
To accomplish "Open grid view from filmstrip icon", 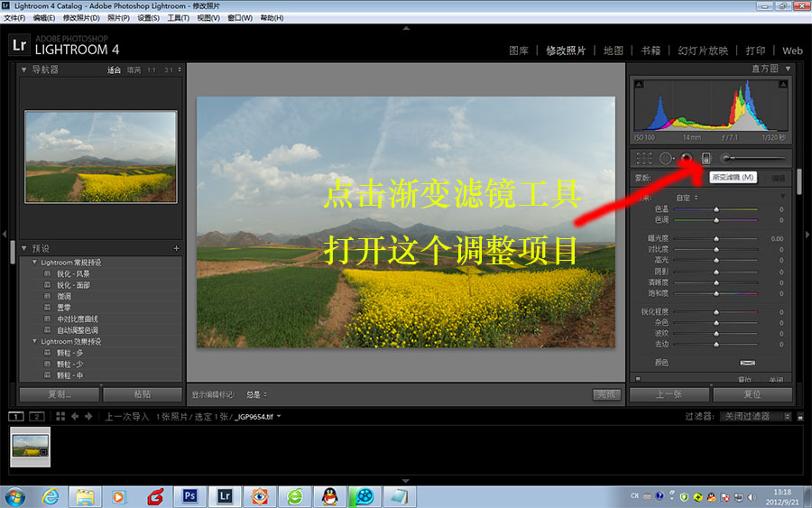I will pyautogui.click(x=60, y=416).
